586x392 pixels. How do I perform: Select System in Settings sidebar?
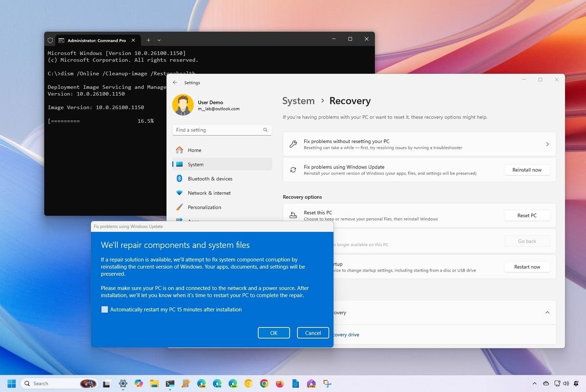pyautogui.click(x=222, y=165)
